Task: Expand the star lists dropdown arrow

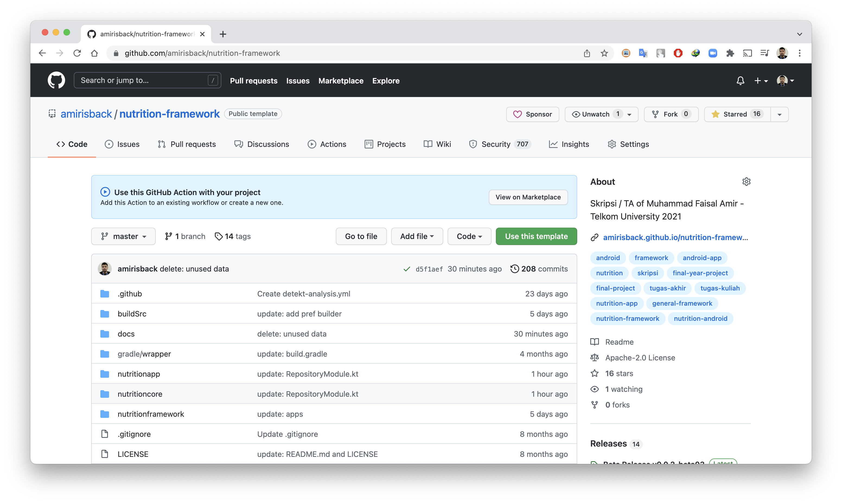Action: [779, 114]
